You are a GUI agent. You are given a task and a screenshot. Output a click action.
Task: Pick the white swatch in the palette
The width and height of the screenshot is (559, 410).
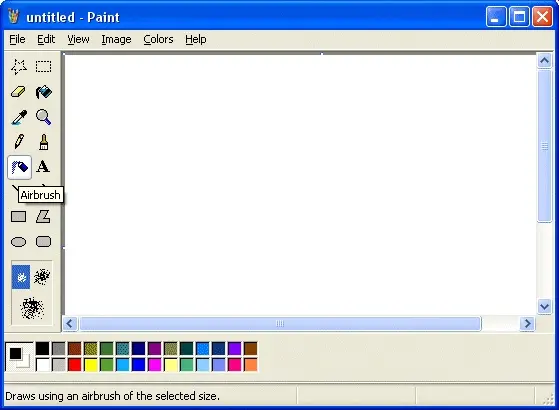pos(42,364)
